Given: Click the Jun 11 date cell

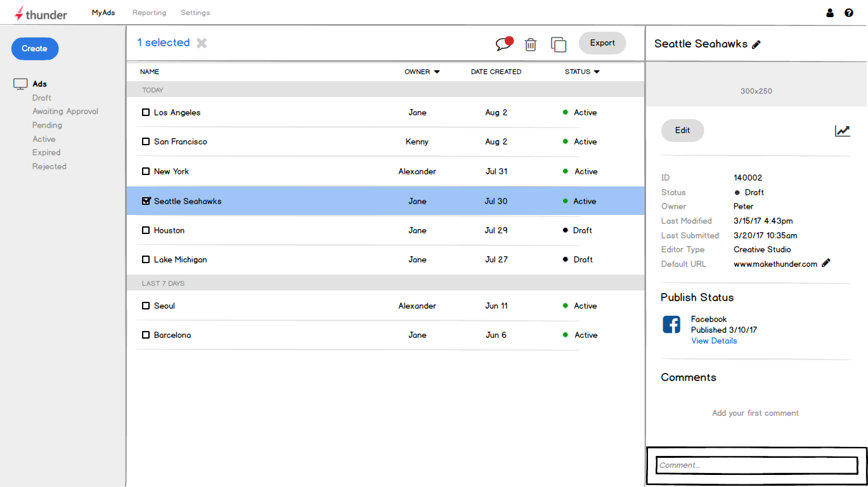Looking at the screenshot, I should click(x=496, y=306).
